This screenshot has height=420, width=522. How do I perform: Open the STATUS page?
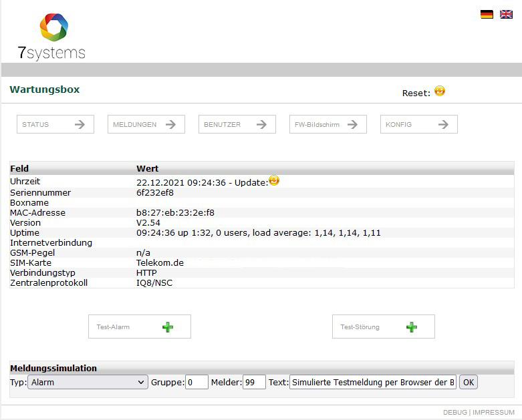point(55,124)
